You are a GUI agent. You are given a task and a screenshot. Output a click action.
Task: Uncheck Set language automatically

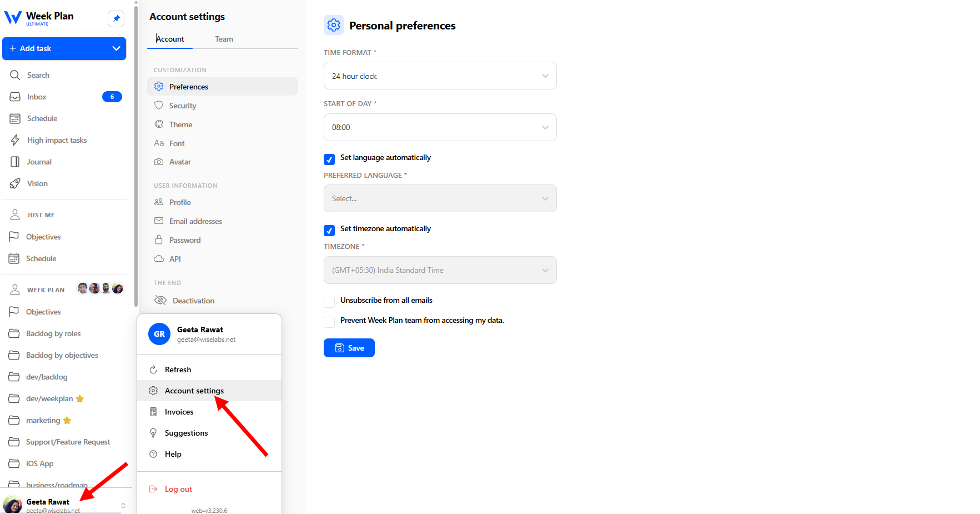click(329, 159)
